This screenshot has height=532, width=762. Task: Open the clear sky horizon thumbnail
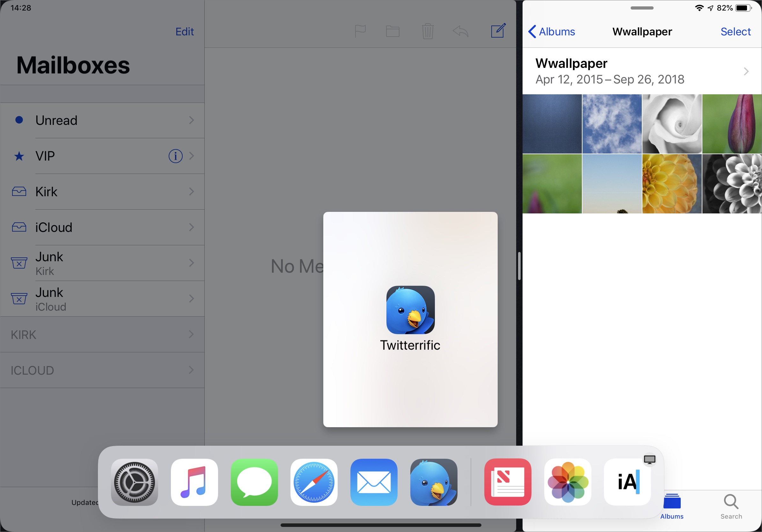pyautogui.click(x=612, y=184)
